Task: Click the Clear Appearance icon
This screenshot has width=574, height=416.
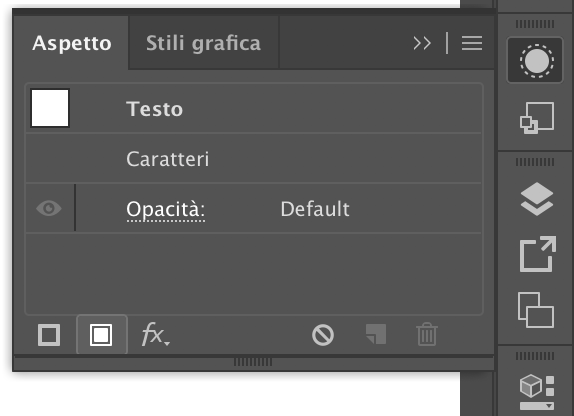Action: (x=323, y=335)
